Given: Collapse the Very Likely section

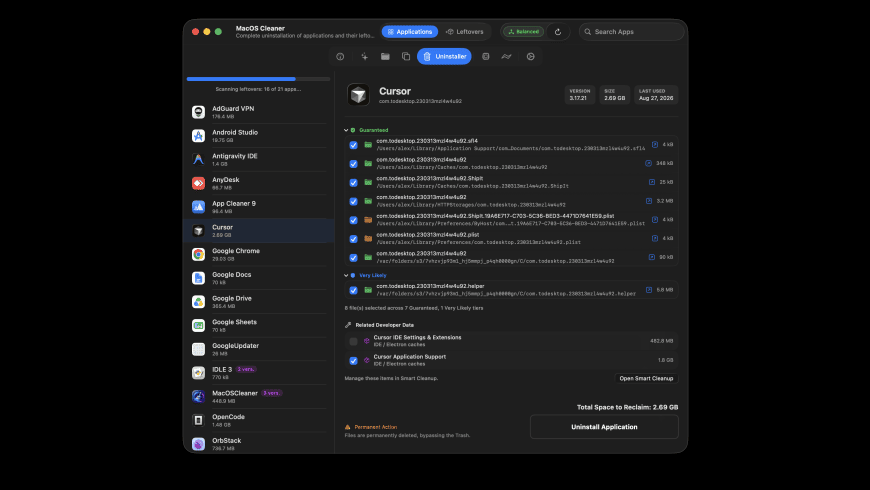Looking at the screenshot, I should coord(346,275).
